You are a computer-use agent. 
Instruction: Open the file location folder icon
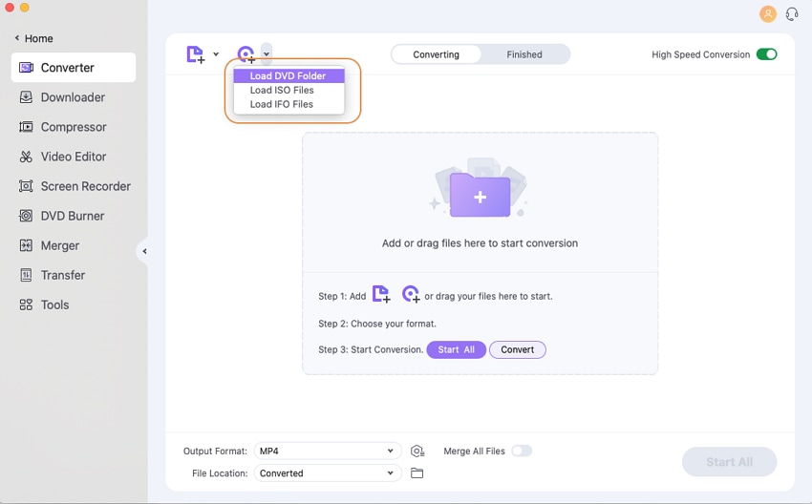pyautogui.click(x=417, y=473)
